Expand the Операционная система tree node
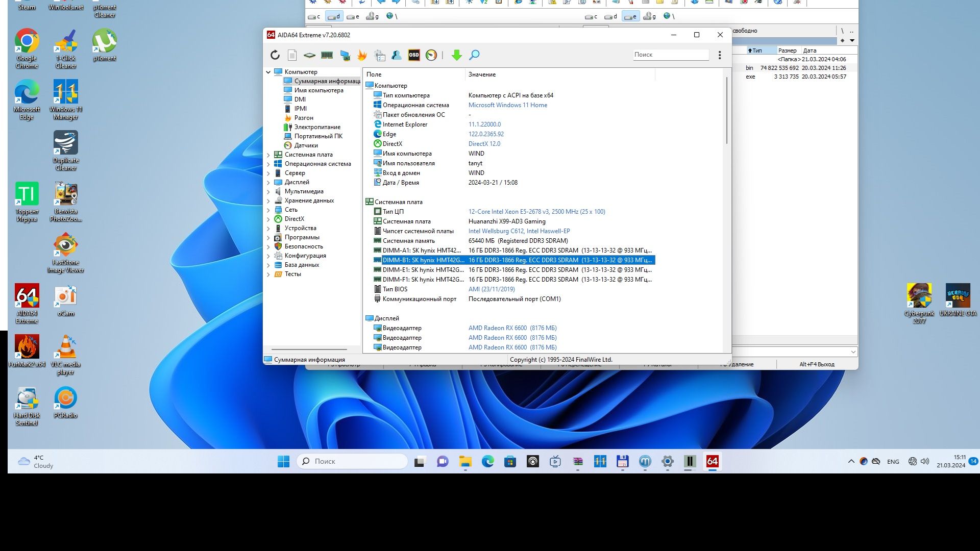Viewport: 980px width, 551px height. (268, 164)
